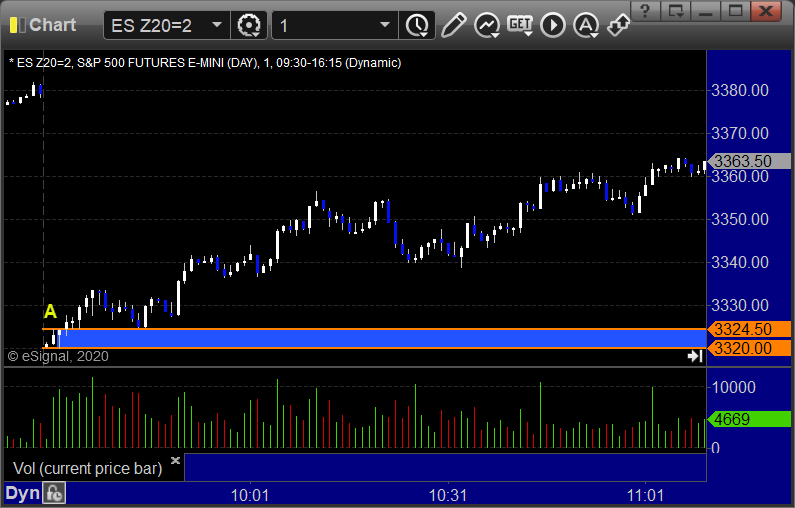Screen dimensions: 795x508
Task: Click the yellow chart window icon
Action: click(x=17, y=25)
